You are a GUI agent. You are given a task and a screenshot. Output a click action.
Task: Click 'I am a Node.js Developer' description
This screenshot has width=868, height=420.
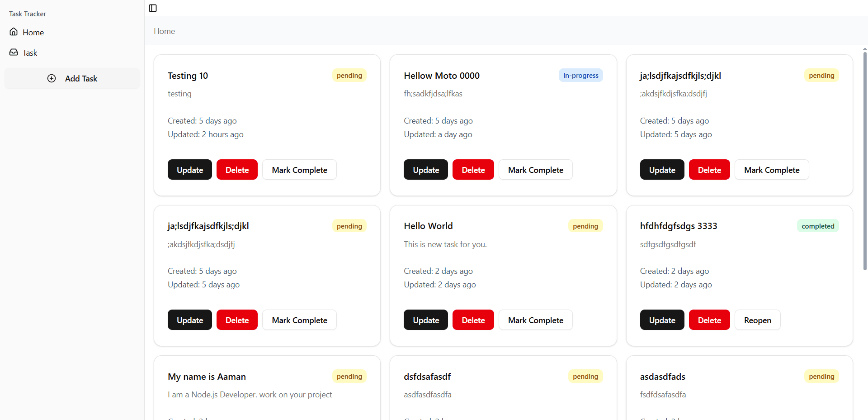(250, 395)
